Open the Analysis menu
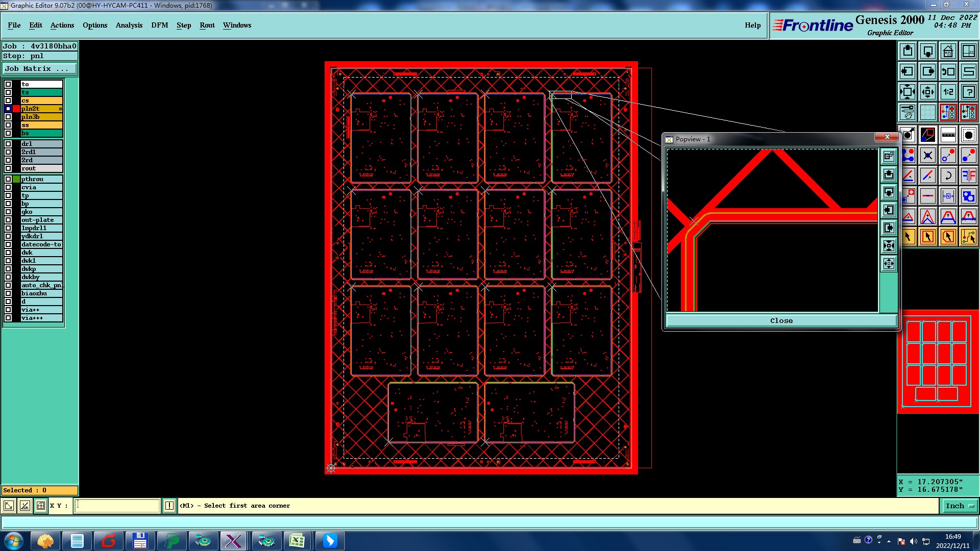The image size is (980, 551). click(x=129, y=25)
